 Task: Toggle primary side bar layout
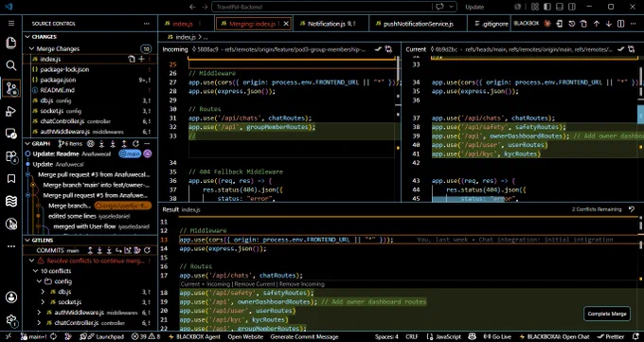[547, 7]
